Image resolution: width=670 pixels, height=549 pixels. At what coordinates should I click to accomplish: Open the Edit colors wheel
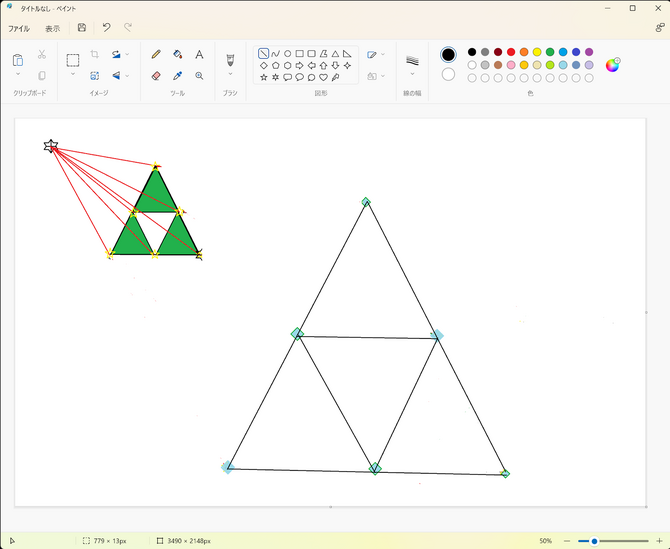coord(613,65)
